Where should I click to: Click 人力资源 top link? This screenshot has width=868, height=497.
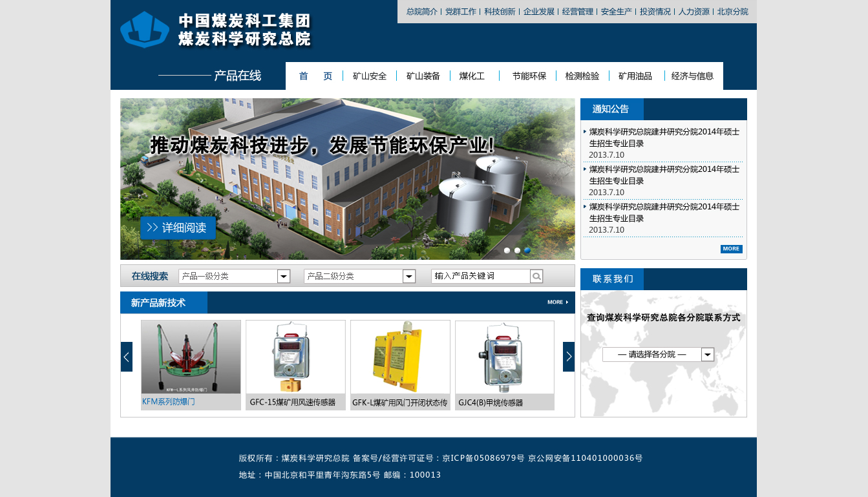[x=694, y=12]
